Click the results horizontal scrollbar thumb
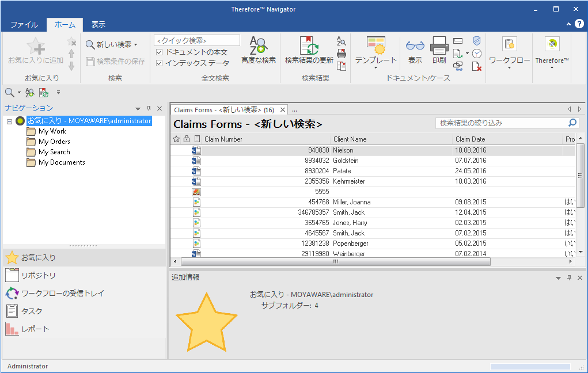The width and height of the screenshot is (588, 373). coord(336,262)
